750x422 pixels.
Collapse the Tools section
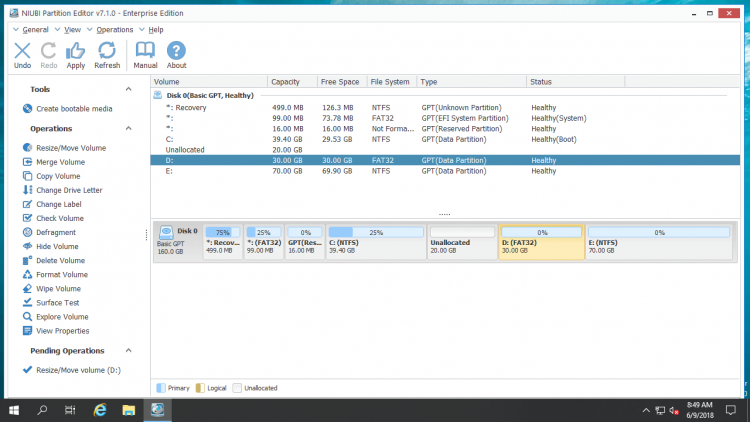pyautogui.click(x=128, y=89)
